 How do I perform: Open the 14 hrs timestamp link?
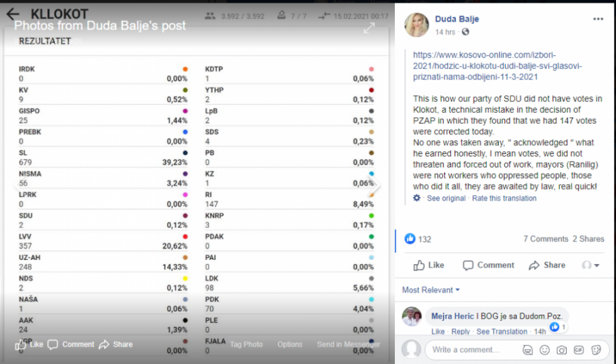[445, 32]
